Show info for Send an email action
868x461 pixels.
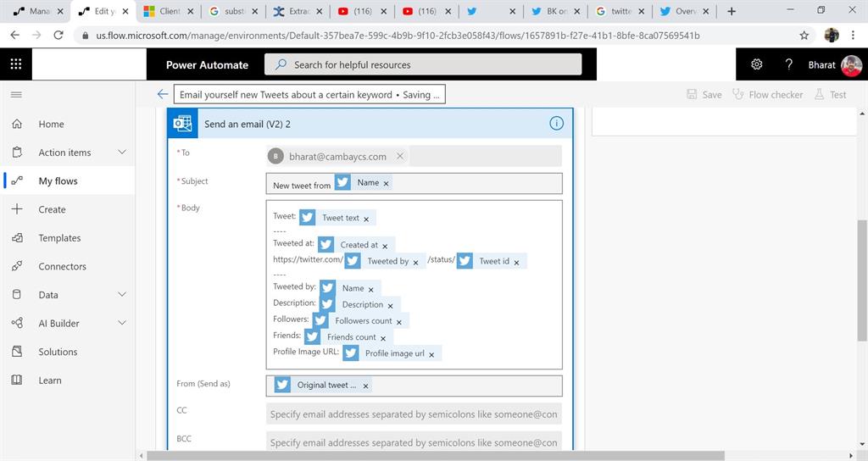tap(556, 124)
